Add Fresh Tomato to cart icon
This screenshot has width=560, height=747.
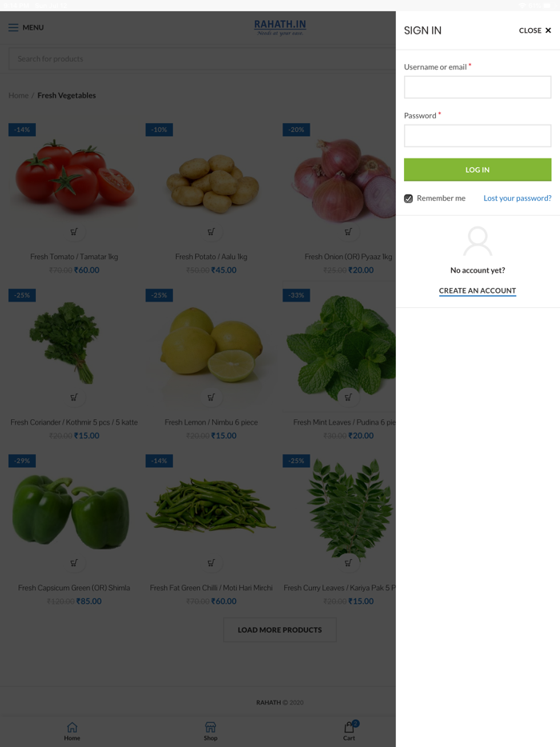click(74, 231)
